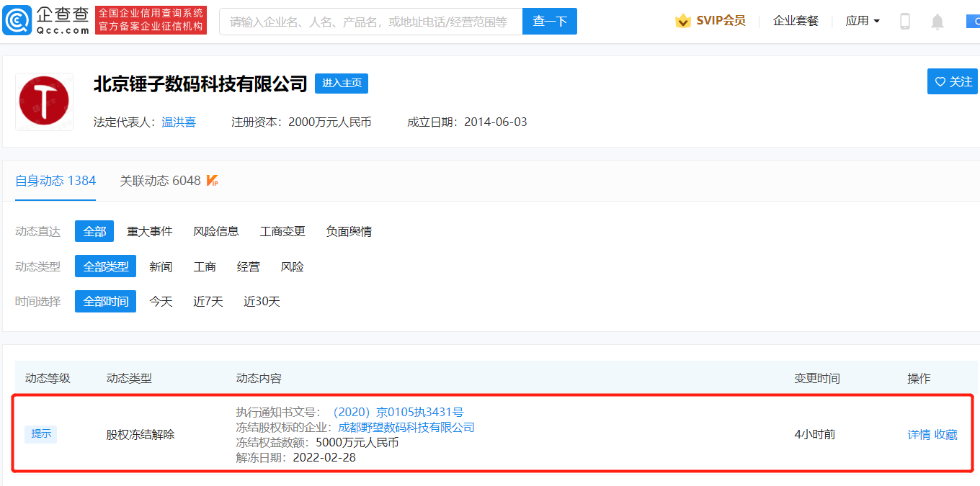Select 风险信息 filter option
This screenshot has width=980, height=486.
coord(215,231)
